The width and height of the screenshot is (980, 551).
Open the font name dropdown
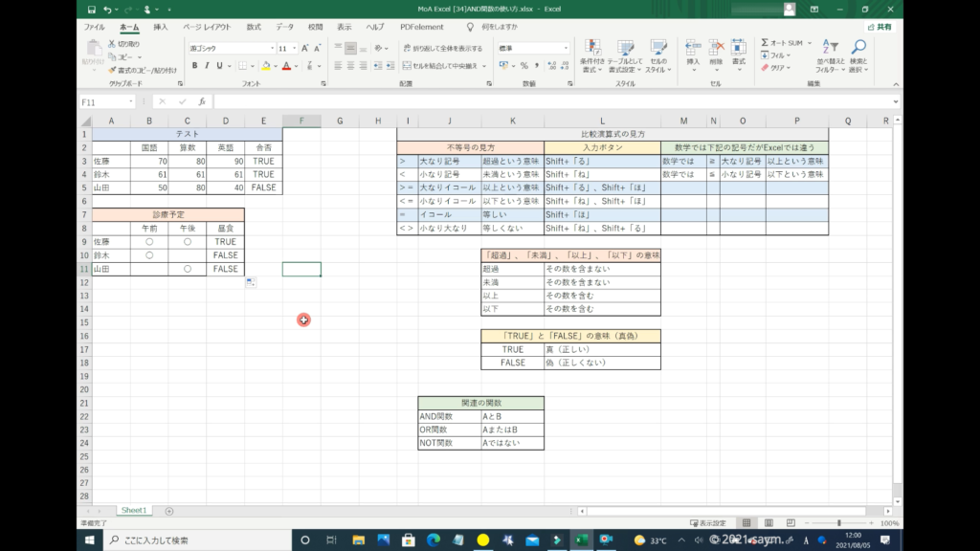[x=271, y=48]
